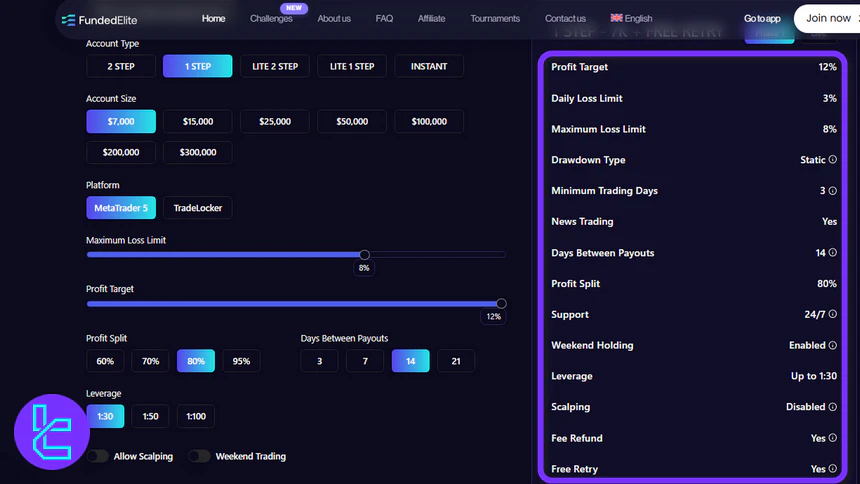Click the Daily Loss Limit 3% row

click(x=694, y=98)
